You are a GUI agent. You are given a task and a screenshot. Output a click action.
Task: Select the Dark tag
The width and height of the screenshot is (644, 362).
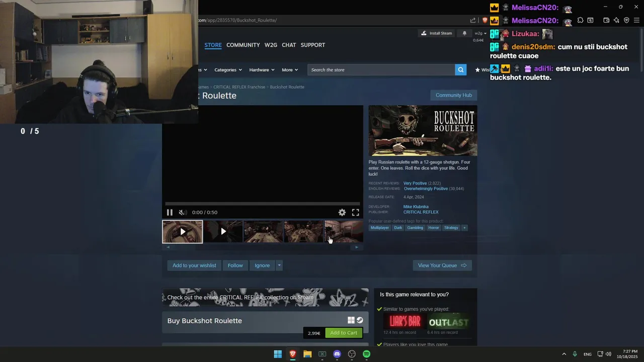[398, 228]
